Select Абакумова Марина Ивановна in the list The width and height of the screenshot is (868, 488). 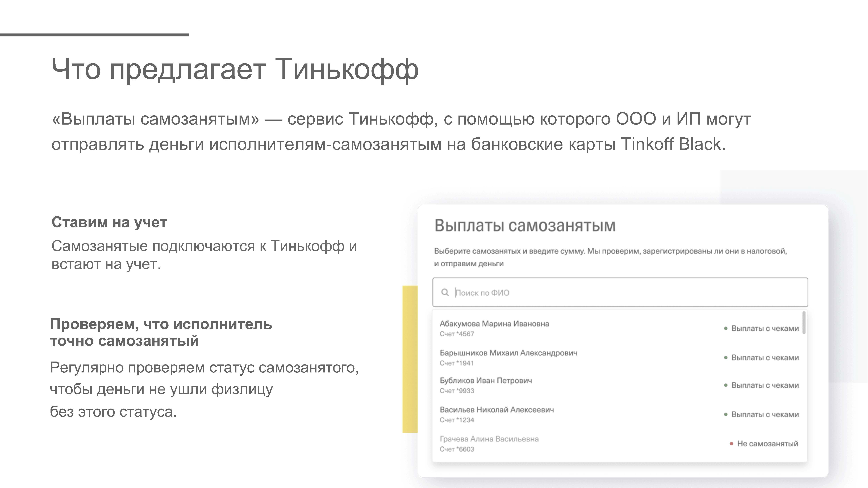tap(619, 328)
